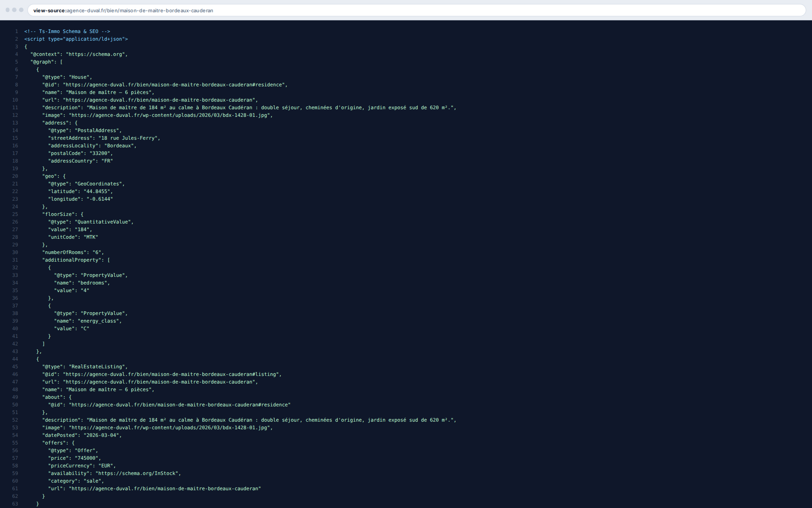This screenshot has width=812, height=508.
Task: Click the unitCode "MTK" value
Action: (91, 237)
